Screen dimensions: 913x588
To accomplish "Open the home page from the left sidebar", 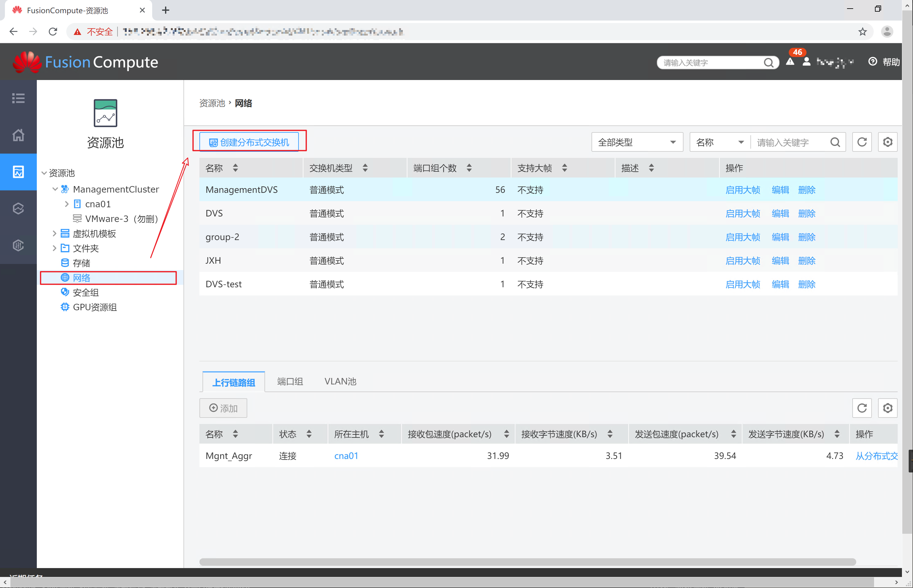I will [18, 135].
